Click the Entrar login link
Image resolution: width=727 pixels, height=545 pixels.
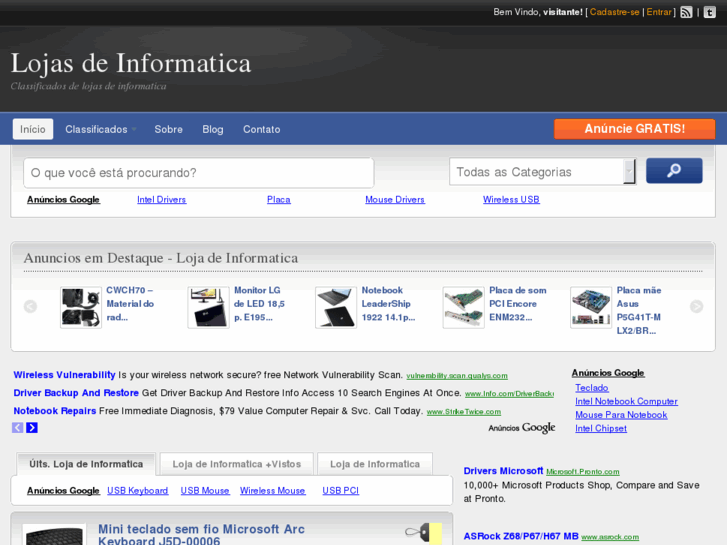(x=659, y=12)
